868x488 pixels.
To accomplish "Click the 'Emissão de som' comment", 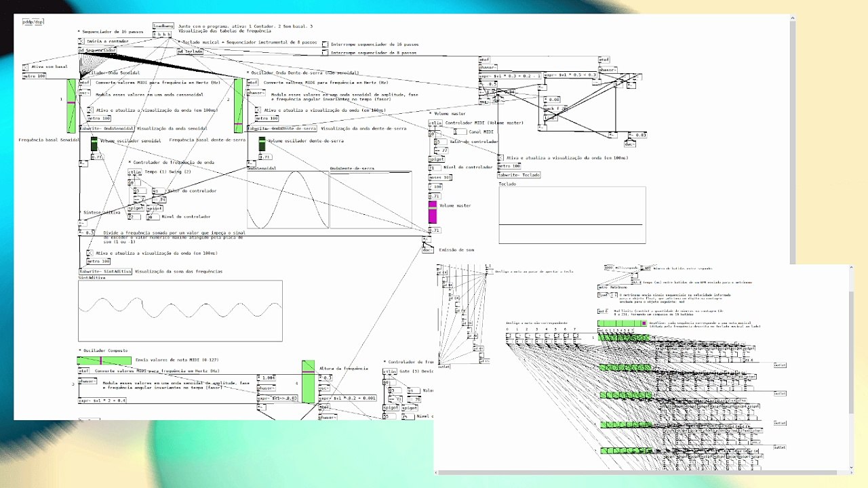I will tap(456, 249).
